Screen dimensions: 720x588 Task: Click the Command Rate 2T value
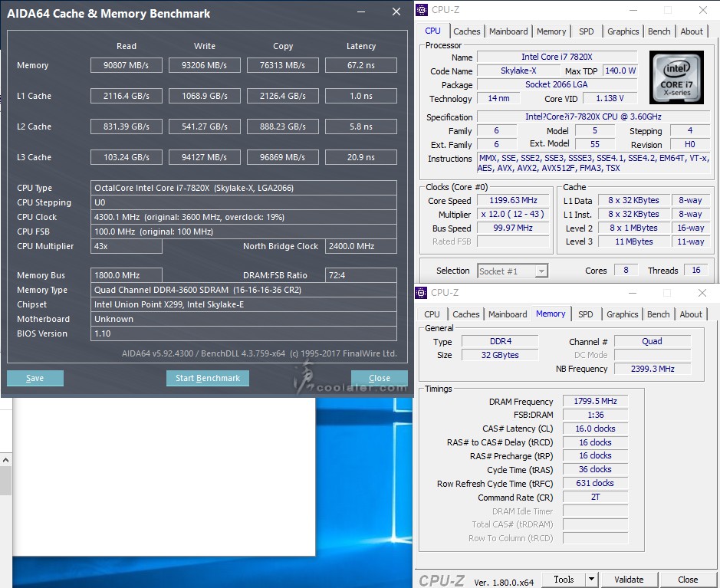click(595, 497)
